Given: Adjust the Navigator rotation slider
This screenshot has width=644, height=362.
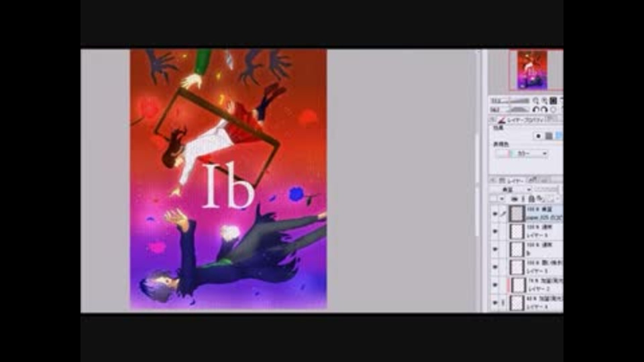Looking at the screenshot, I should click(x=519, y=109).
